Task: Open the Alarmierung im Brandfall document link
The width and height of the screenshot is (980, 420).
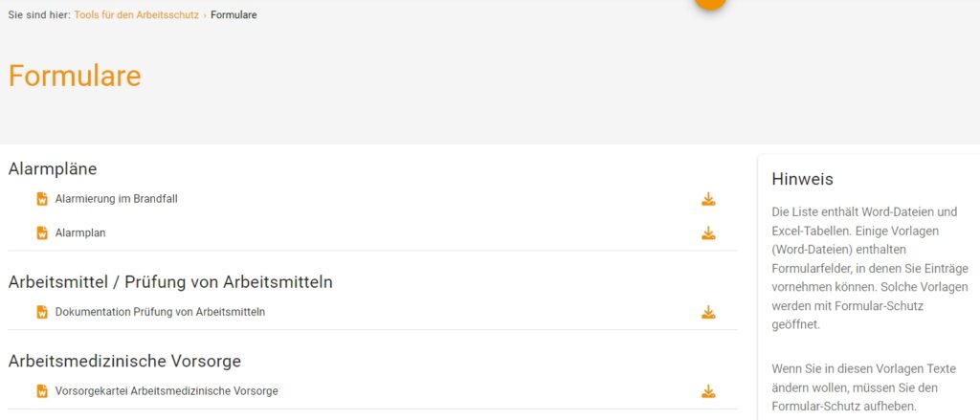Action: click(117, 199)
